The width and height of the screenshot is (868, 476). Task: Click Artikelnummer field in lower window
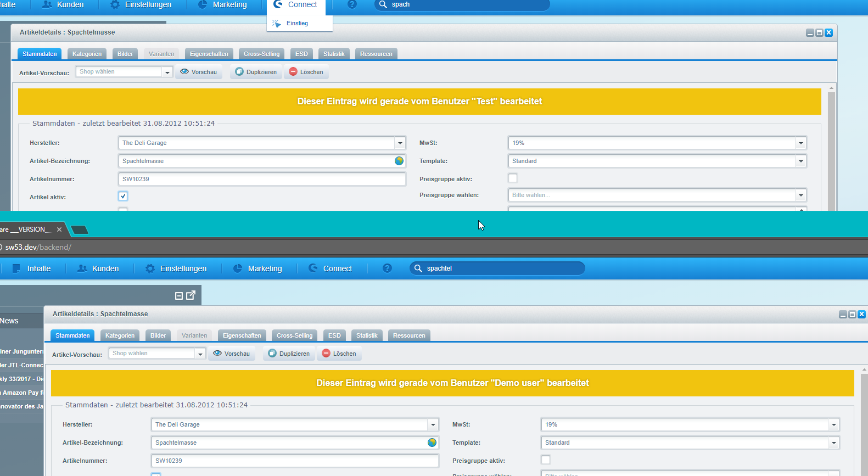(295, 461)
